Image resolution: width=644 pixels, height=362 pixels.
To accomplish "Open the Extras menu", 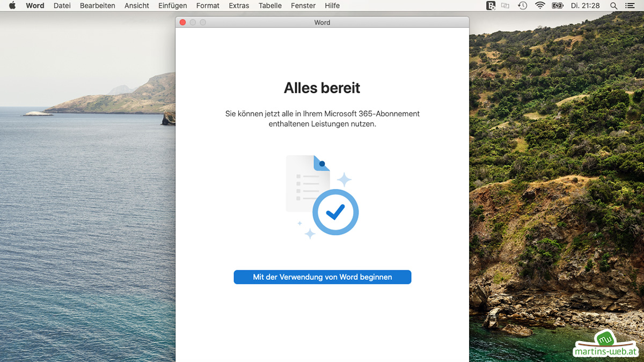I will 239,5.
